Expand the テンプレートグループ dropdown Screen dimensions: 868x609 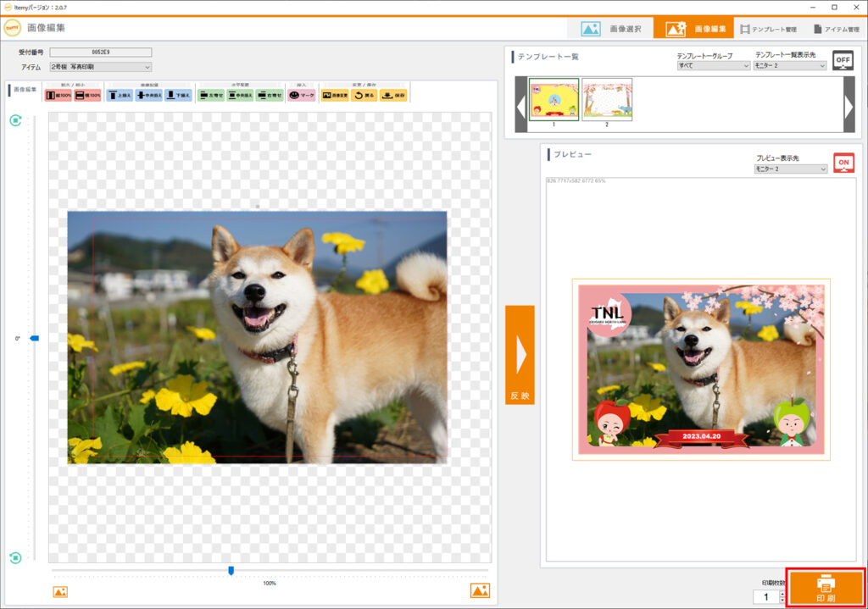[713, 65]
